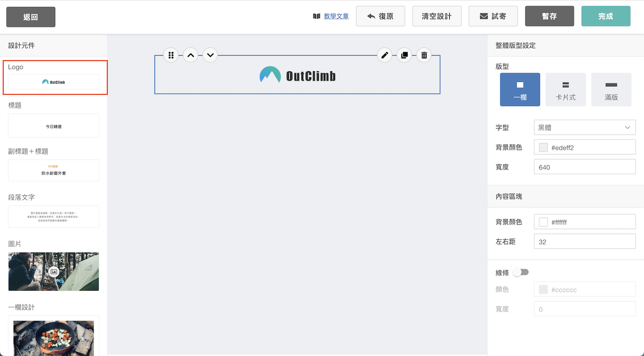Click the book icon beside 教學文章
Screen dimensions: 644x356
[317, 16]
